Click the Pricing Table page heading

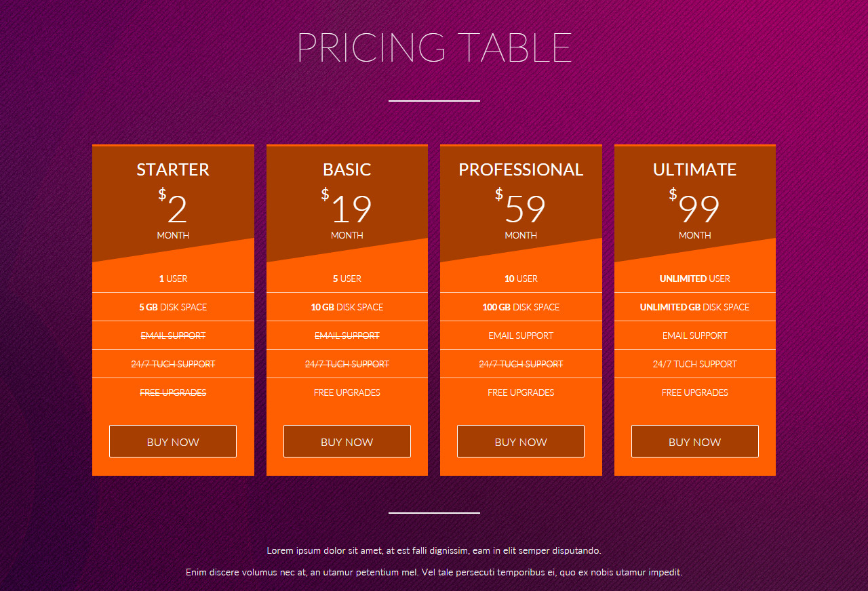434,47
